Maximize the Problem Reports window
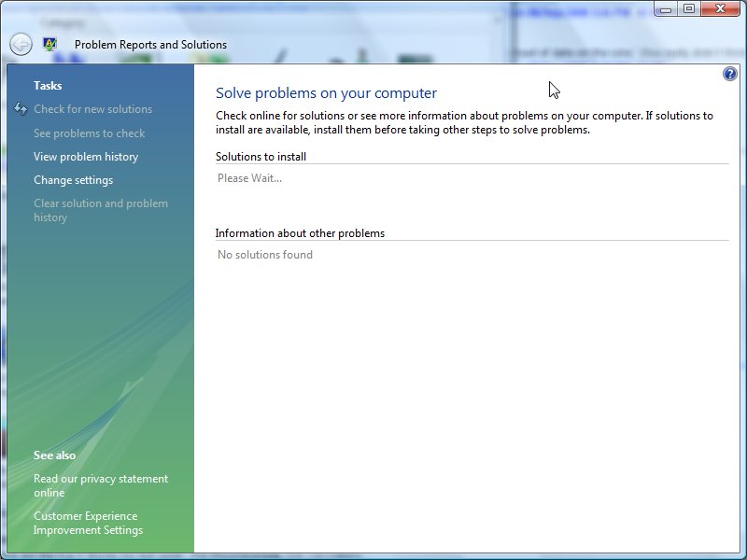Viewport: 747px width, 560px height. point(689,8)
